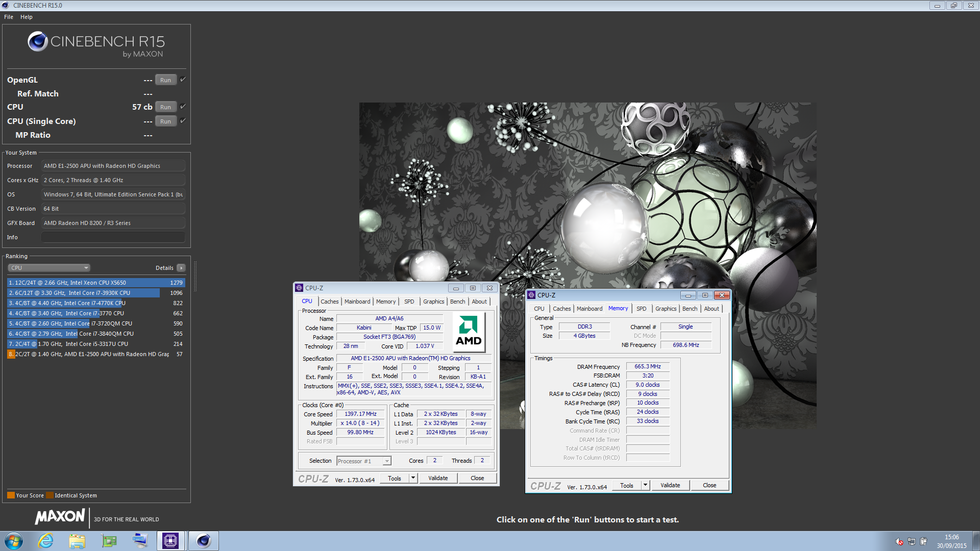Select Core i7-4770K ranking entry
Screen dimensions: 980x551
[96, 303]
